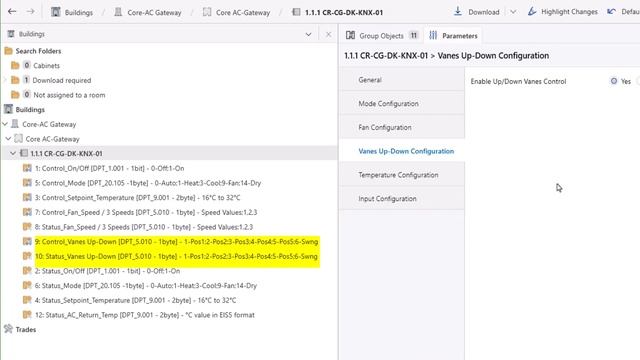
Task: Open the Temperature Configuration page
Action: (x=402, y=175)
